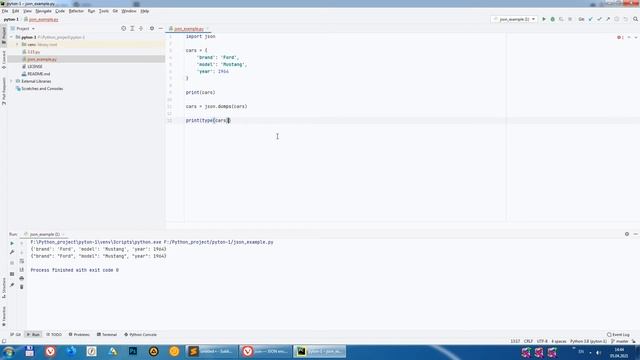Open the Navigate menu
The width and height of the screenshot is (640, 360).
pos(43,11)
